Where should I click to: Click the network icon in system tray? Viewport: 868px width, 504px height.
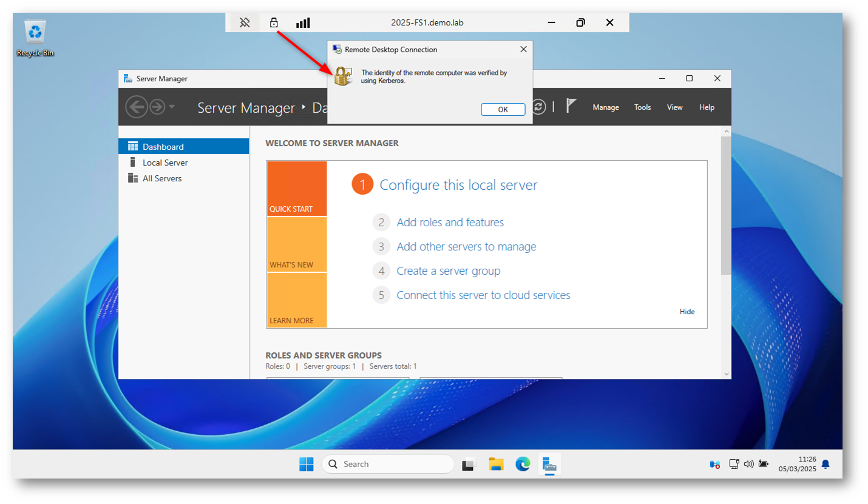[734, 464]
